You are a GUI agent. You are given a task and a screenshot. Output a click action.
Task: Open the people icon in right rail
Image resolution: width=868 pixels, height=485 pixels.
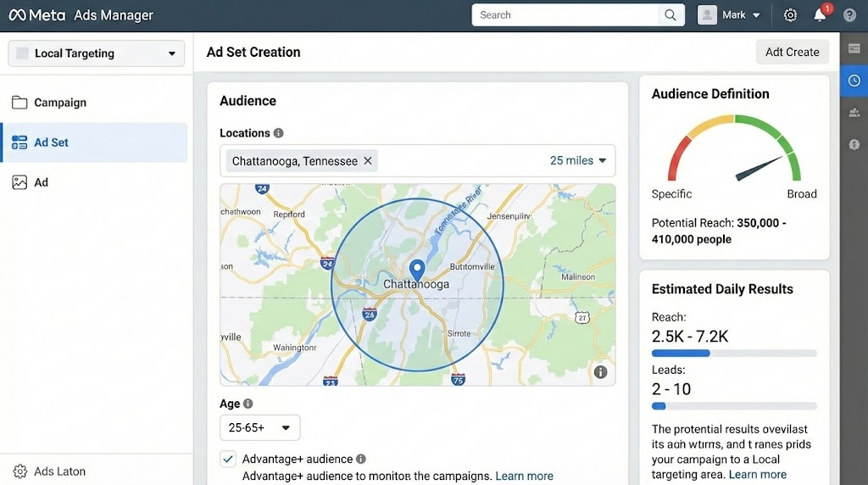(x=854, y=113)
